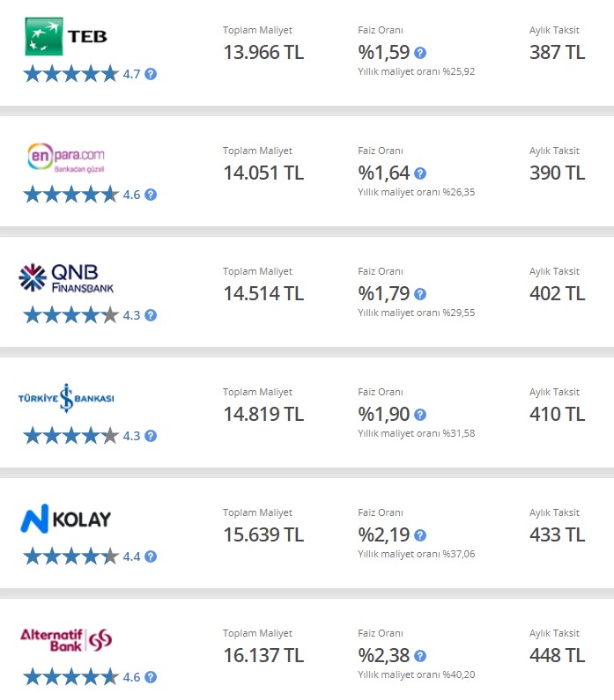Open the N Kolay logo
The width and height of the screenshot is (614, 700).
tap(66, 519)
